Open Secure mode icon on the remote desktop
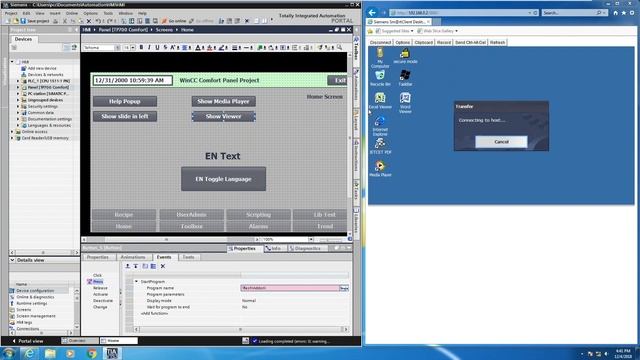Screen dimensions: 640x360 pyautogui.click(x=405, y=56)
